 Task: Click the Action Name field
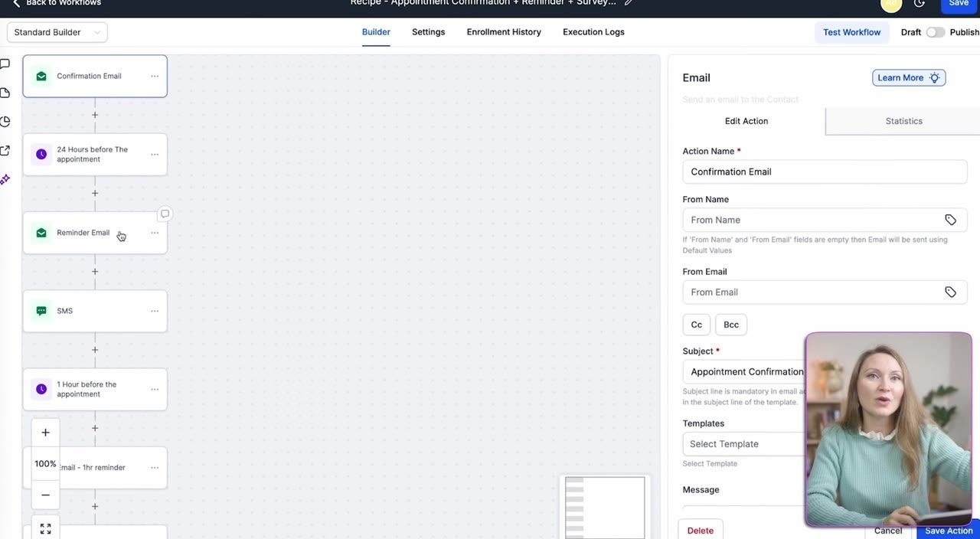[x=825, y=171]
